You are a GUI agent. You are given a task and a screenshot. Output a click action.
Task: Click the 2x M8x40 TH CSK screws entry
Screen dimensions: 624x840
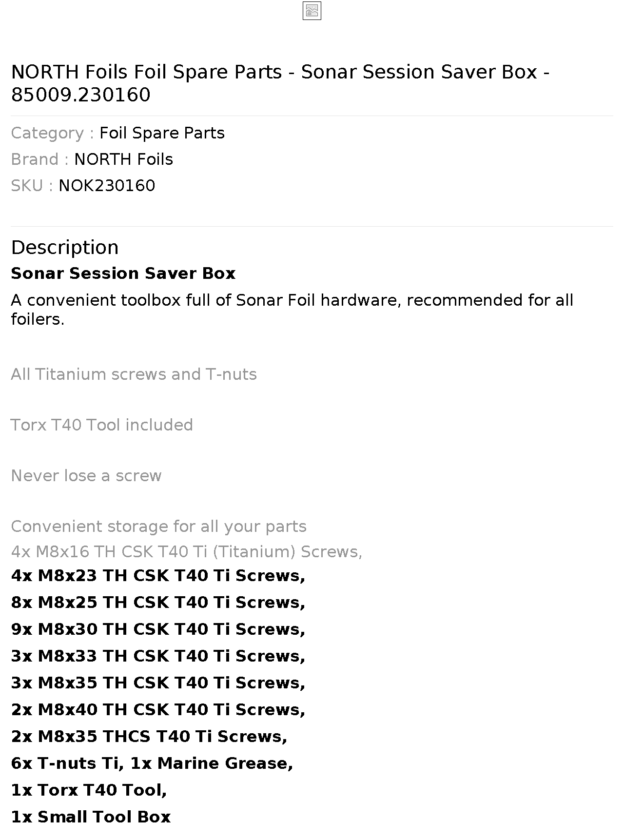(158, 710)
